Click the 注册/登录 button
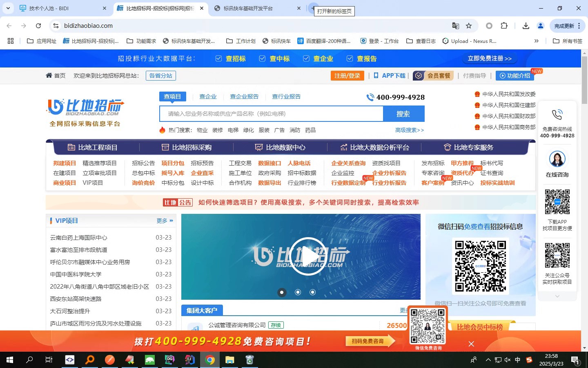Viewport: 588px width, 368px height. 347,76
